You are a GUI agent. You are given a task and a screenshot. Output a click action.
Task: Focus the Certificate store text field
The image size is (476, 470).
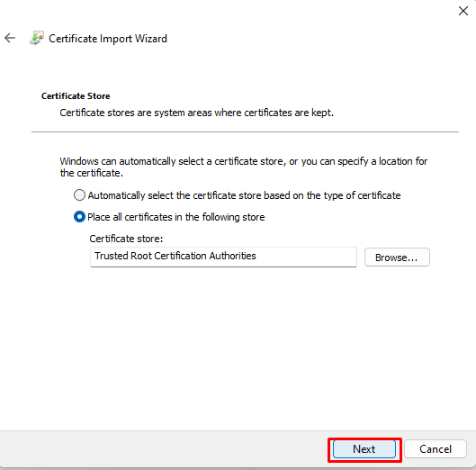pos(223,257)
